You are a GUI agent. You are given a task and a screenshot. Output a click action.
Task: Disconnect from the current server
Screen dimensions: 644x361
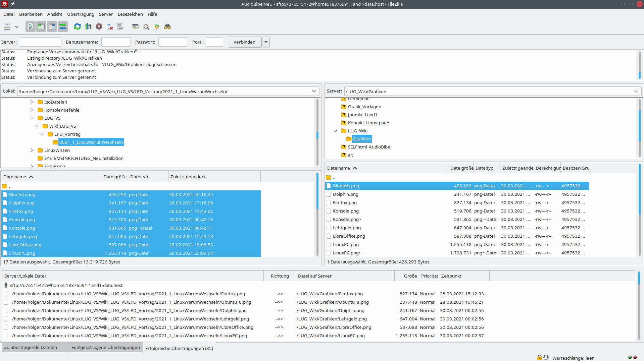click(110, 26)
